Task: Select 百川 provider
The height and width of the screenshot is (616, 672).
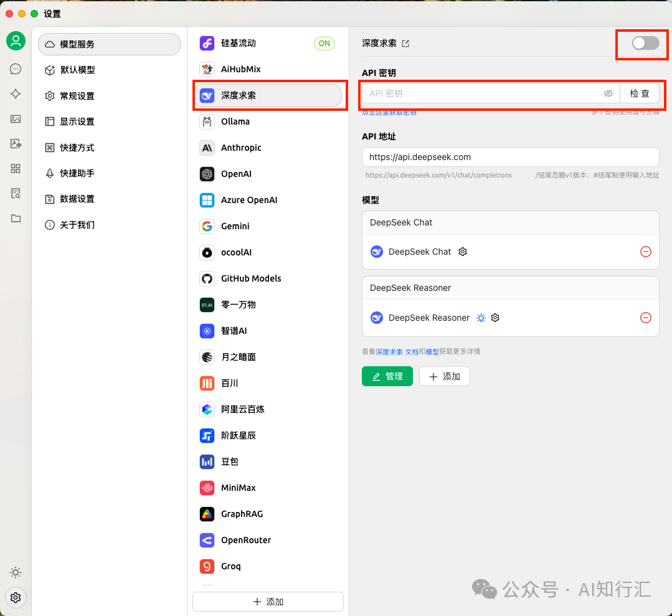Action: tap(268, 383)
